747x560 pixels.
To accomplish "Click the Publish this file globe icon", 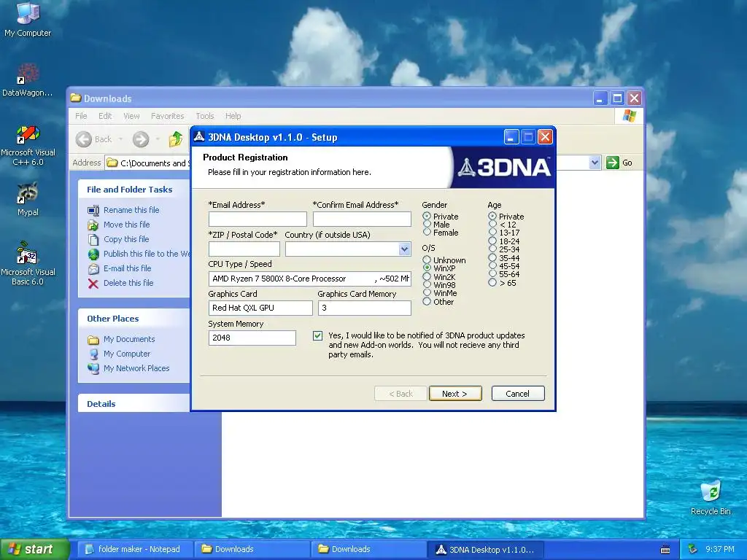I will coord(93,254).
